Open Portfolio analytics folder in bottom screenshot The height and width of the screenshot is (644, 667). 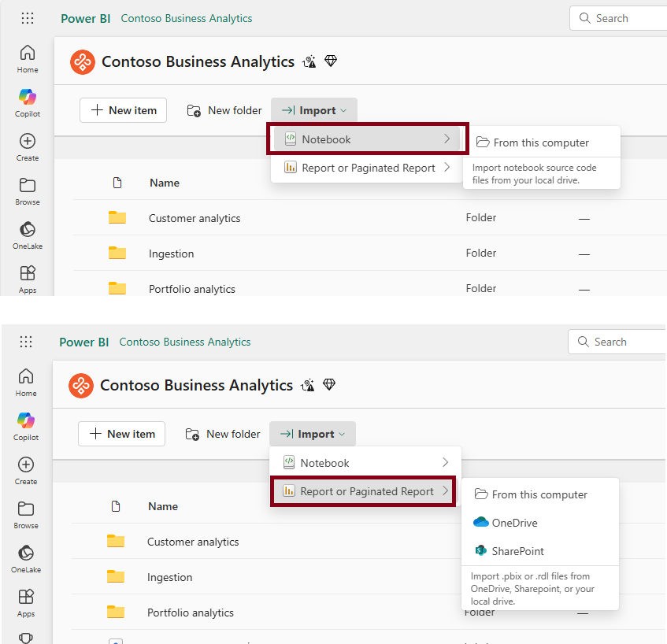tap(190, 613)
